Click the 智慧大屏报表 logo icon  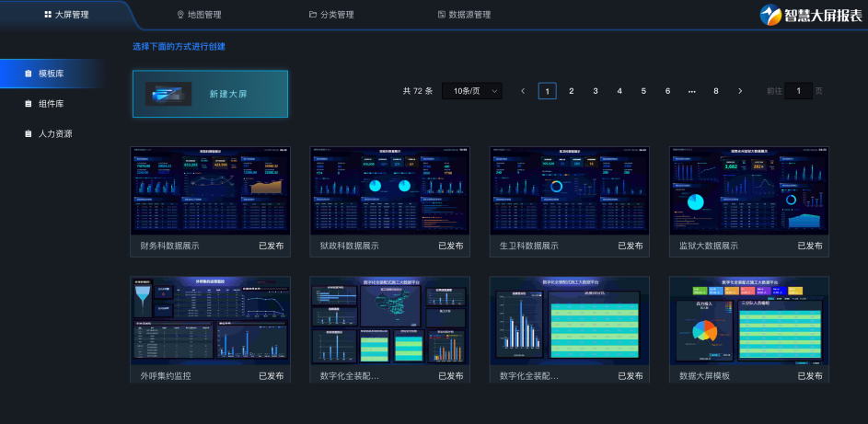point(770,15)
